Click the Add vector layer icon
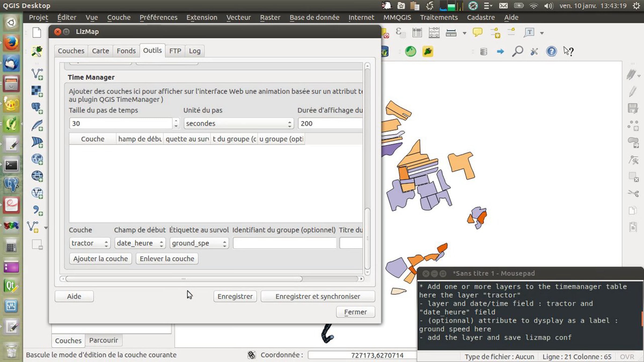The image size is (644, 362). pyautogui.click(x=37, y=74)
